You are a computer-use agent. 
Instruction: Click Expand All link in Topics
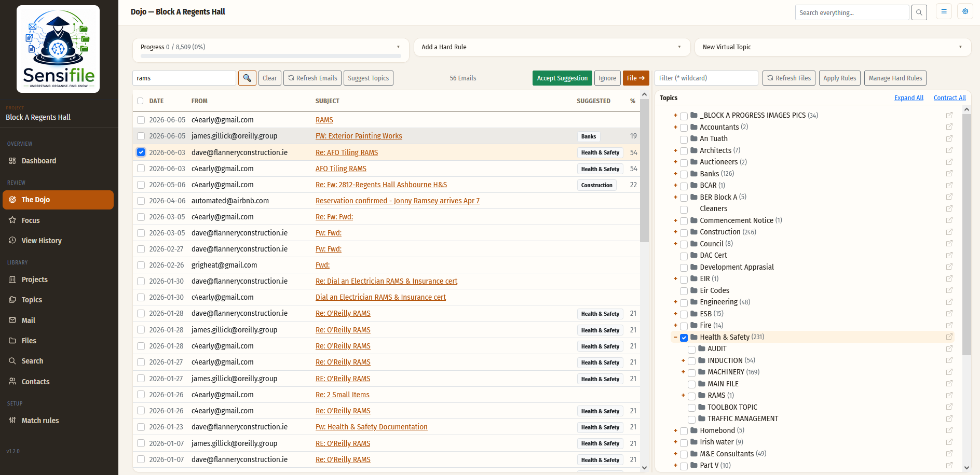[908, 98]
